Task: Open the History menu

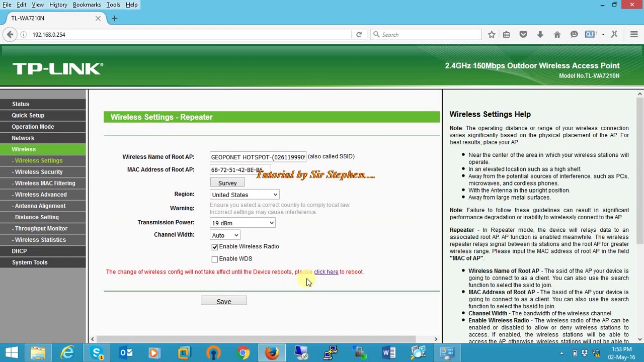Action: point(58,5)
